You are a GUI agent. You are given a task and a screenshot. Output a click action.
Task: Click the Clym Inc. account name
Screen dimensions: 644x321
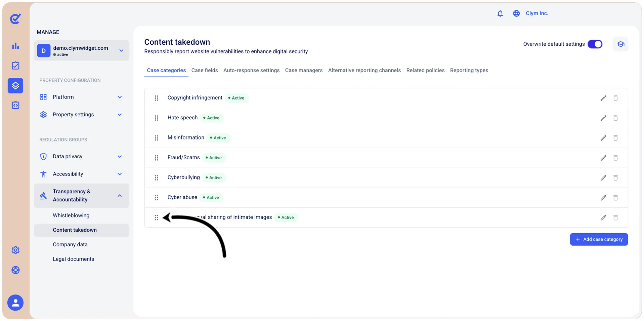click(x=536, y=13)
